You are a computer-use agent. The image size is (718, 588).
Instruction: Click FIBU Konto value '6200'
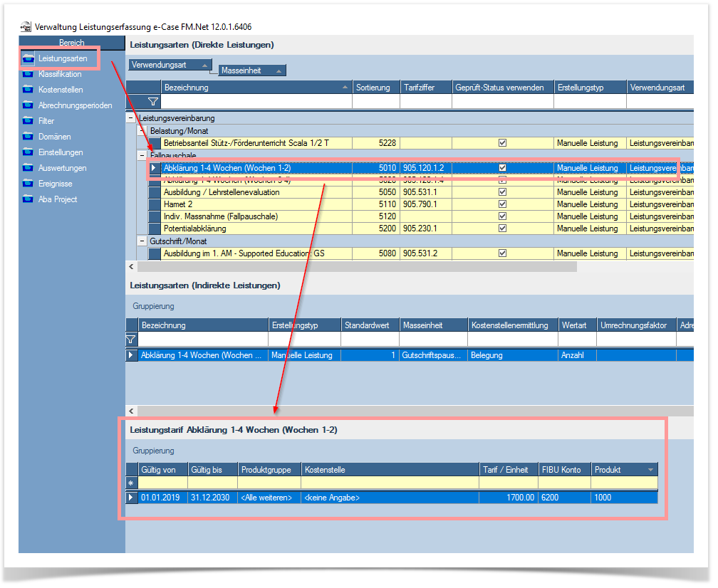pyautogui.click(x=550, y=498)
